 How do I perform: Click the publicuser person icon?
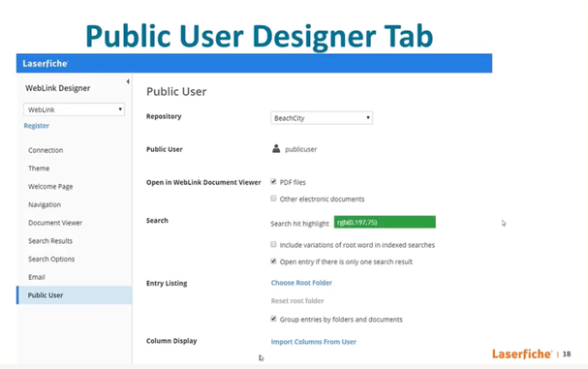[x=276, y=149]
